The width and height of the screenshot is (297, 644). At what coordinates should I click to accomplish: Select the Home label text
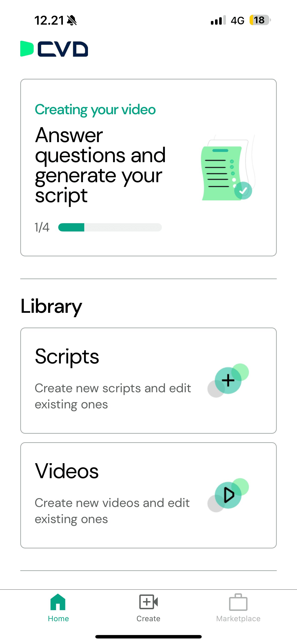(x=58, y=618)
